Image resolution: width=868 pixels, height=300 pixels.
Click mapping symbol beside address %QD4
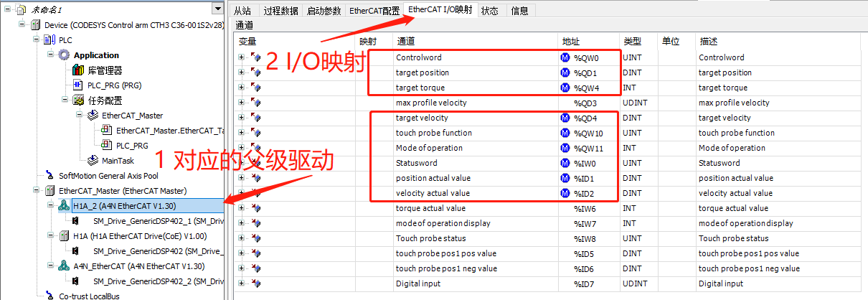point(565,118)
